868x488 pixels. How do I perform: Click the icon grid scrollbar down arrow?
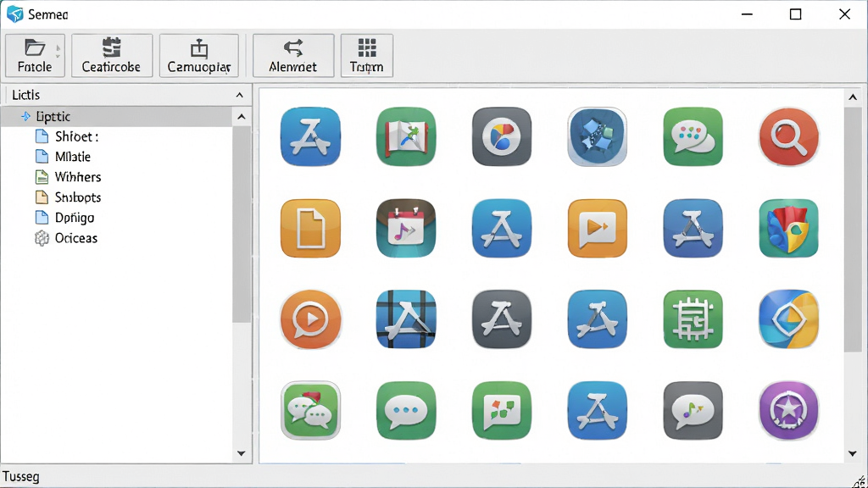pos(853,454)
